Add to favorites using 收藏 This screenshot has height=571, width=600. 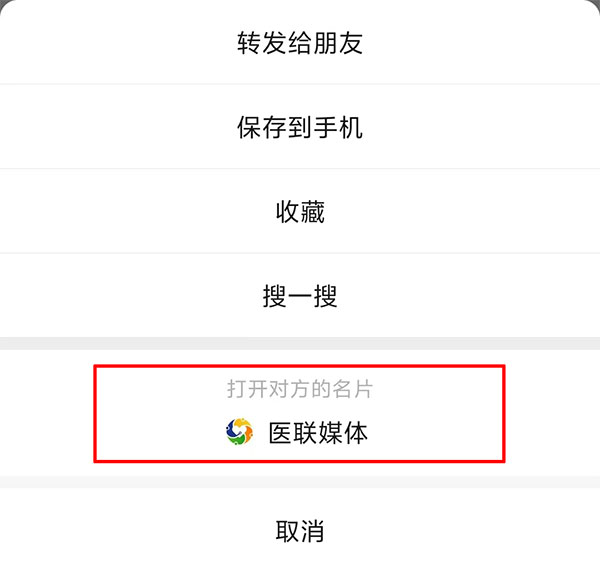pos(300,211)
